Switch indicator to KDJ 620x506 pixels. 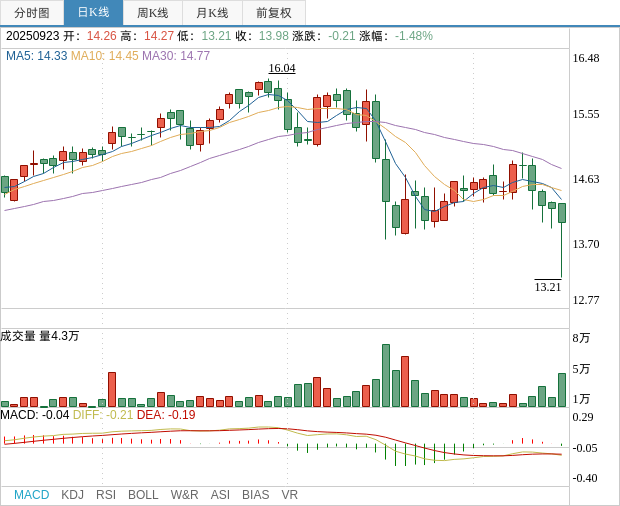click(x=72, y=495)
